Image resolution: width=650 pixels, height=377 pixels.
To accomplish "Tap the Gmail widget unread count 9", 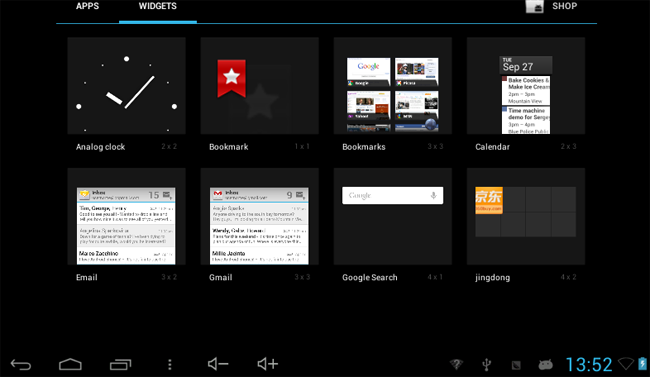I will pos(289,195).
